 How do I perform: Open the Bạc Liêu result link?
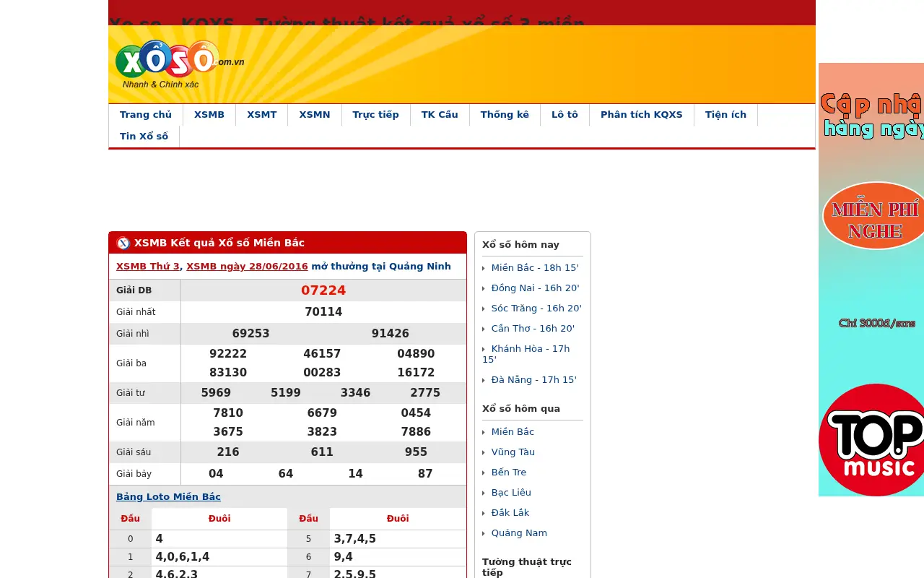click(511, 493)
